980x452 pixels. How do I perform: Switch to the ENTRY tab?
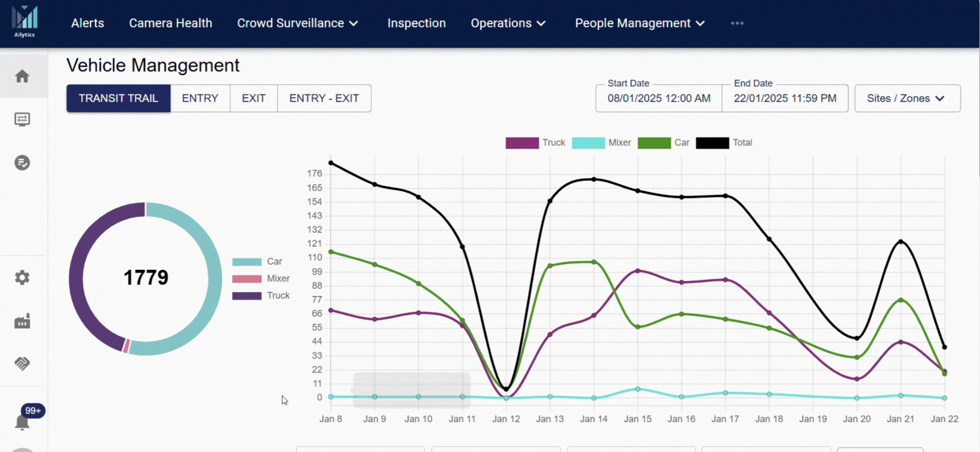point(200,98)
